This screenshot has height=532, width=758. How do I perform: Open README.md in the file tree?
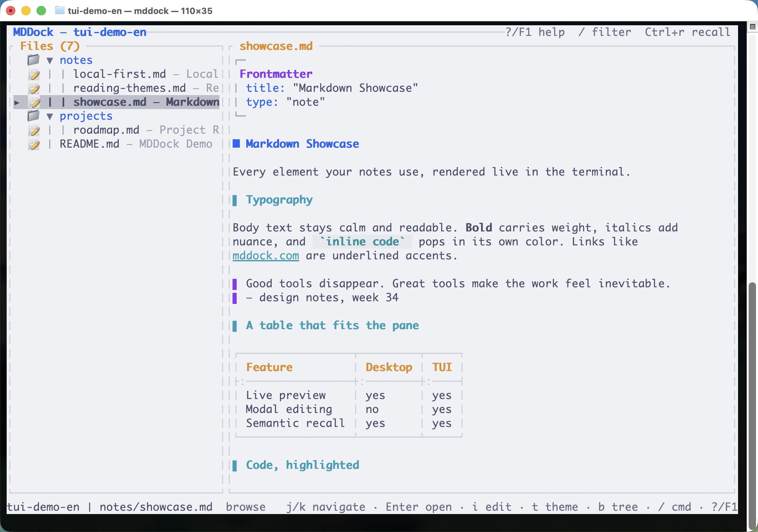point(90,144)
